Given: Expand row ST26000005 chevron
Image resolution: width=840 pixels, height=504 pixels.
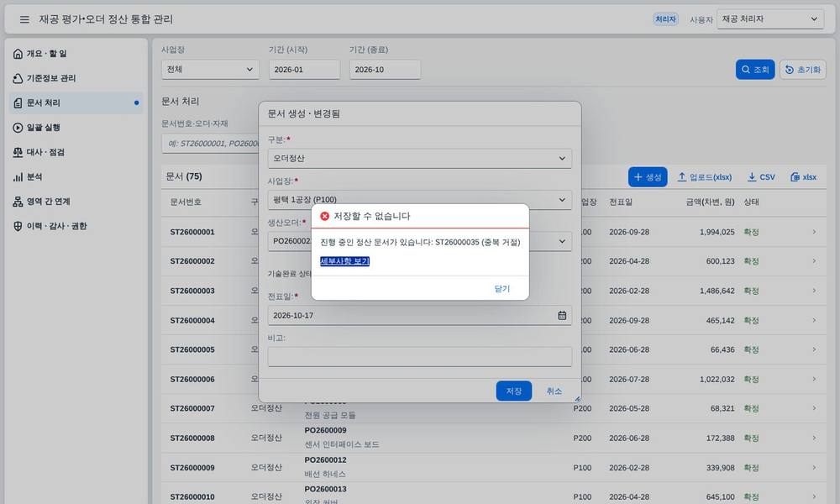Looking at the screenshot, I should (x=814, y=349).
